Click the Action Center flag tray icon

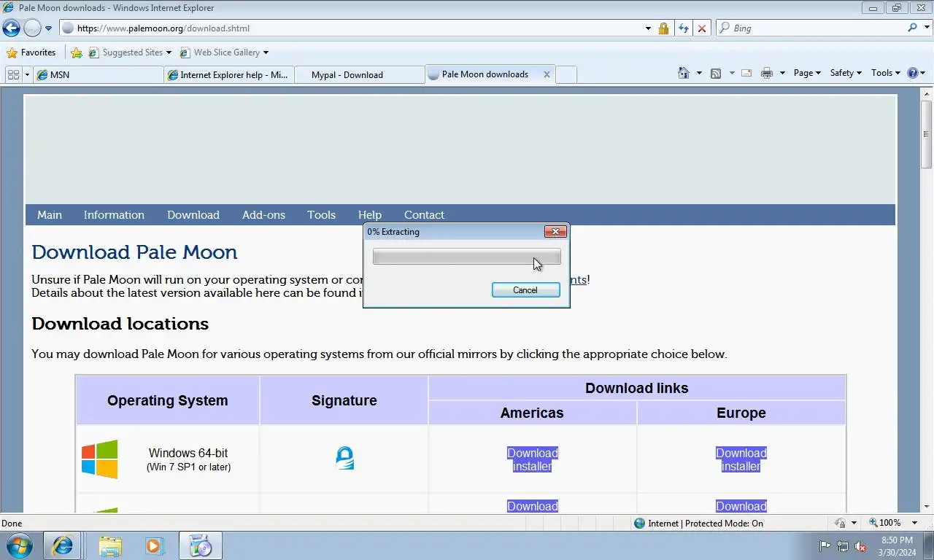click(825, 545)
